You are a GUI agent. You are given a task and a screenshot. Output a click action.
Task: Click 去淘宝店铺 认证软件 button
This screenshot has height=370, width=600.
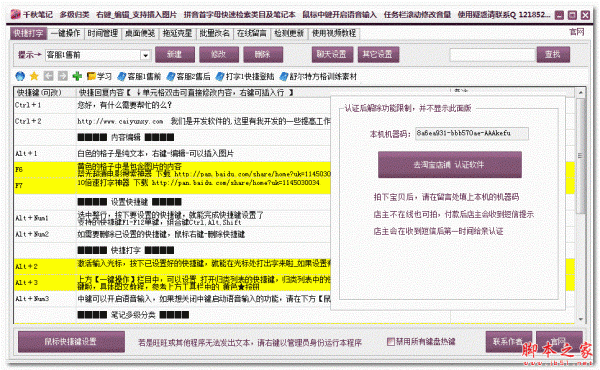tap(450, 165)
